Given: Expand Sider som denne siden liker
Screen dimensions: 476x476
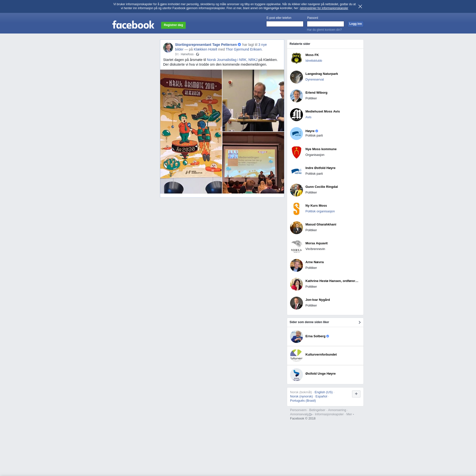Looking at the screenshot, I should coord(359,322).
